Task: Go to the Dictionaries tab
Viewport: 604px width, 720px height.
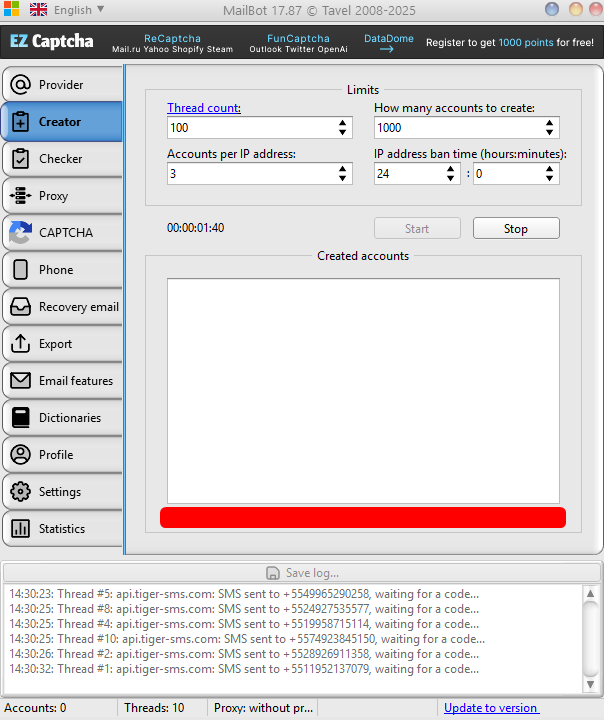Action: click(x=63, y=417)
